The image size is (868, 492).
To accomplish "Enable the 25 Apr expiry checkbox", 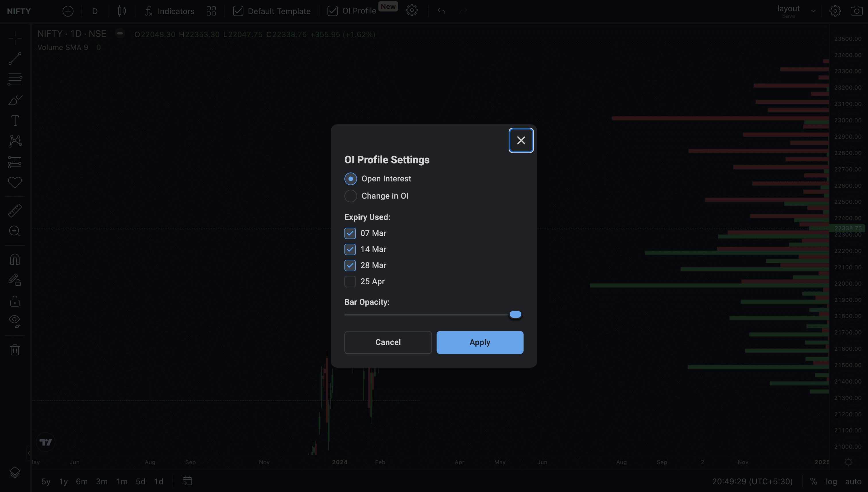I will 350,282.
